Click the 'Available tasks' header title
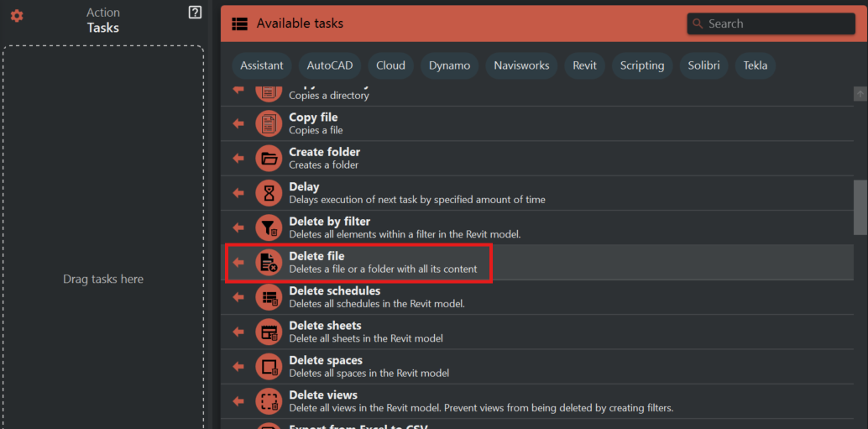 click(x=300, y=24)
